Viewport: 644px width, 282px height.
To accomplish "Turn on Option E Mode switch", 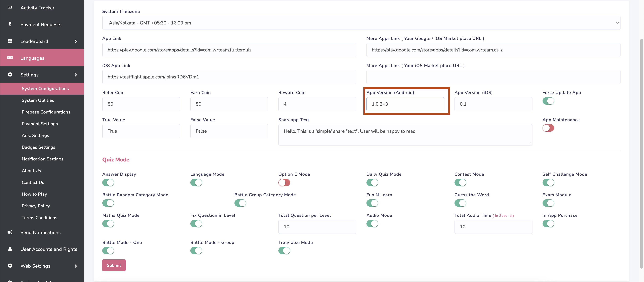I will 284,183.
